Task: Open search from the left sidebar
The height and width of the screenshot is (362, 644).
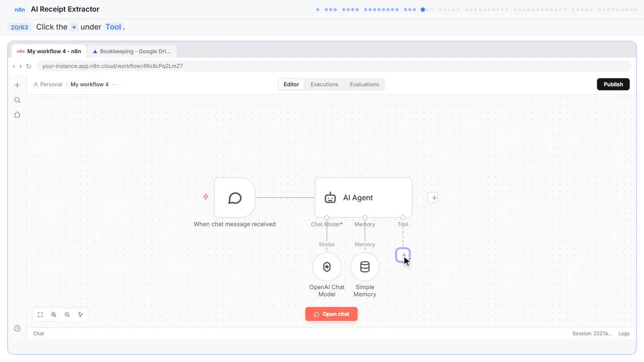Action: tap(17, 100)
